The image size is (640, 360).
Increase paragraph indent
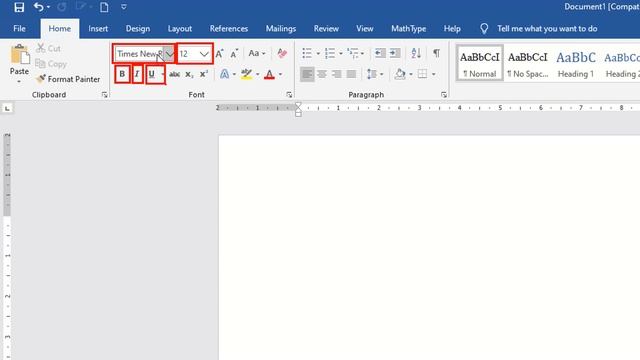pyautogui.click(x=395, y=53)
